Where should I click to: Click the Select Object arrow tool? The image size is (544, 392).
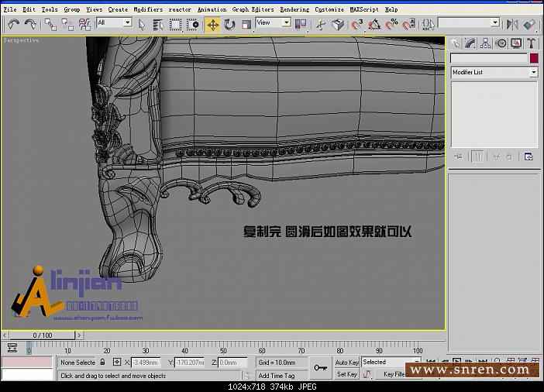coord(142,24)
